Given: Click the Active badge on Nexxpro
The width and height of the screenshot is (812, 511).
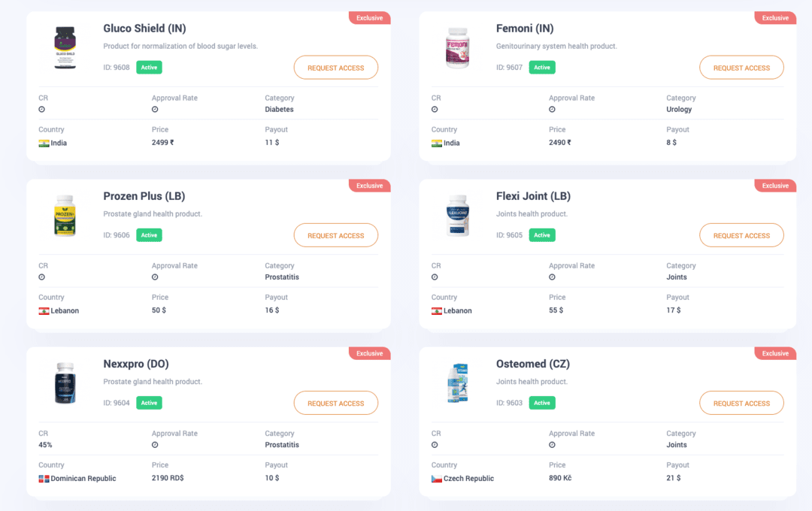Looking at the screenshot, I should click(x=149, y=403).
